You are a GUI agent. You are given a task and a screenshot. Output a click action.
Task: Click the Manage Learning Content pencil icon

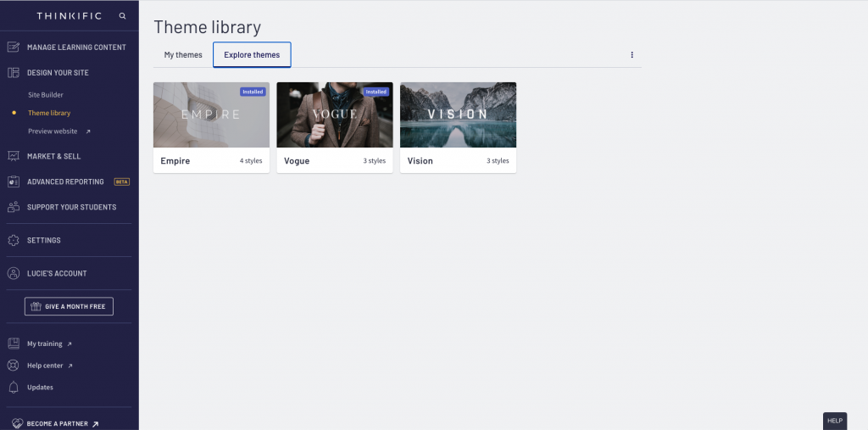click(14, 47)
